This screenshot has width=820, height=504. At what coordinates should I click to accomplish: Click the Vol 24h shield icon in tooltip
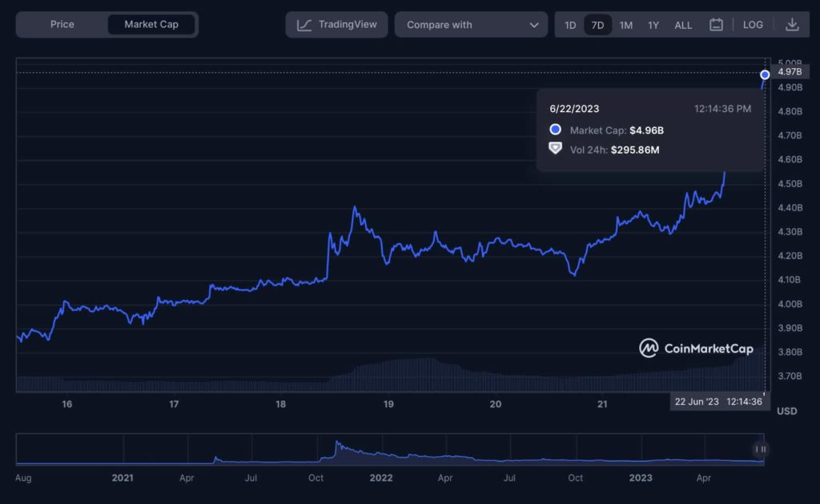coord(554,149)
